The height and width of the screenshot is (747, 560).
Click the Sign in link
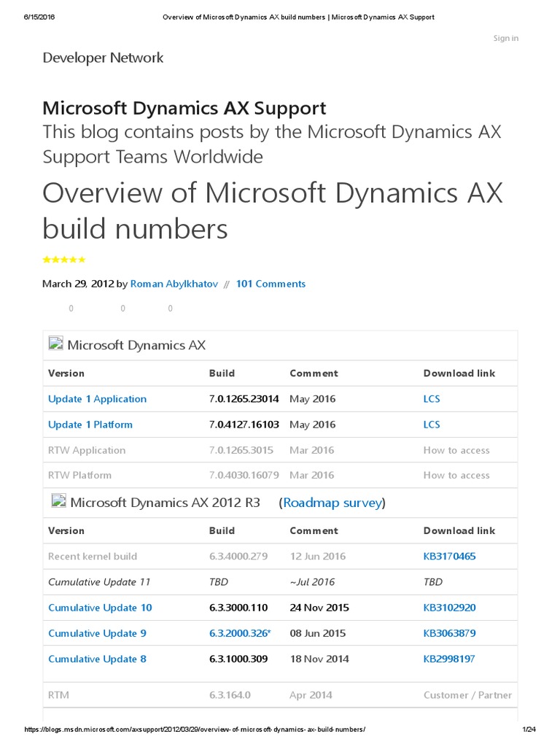click(x=505, y=38)
